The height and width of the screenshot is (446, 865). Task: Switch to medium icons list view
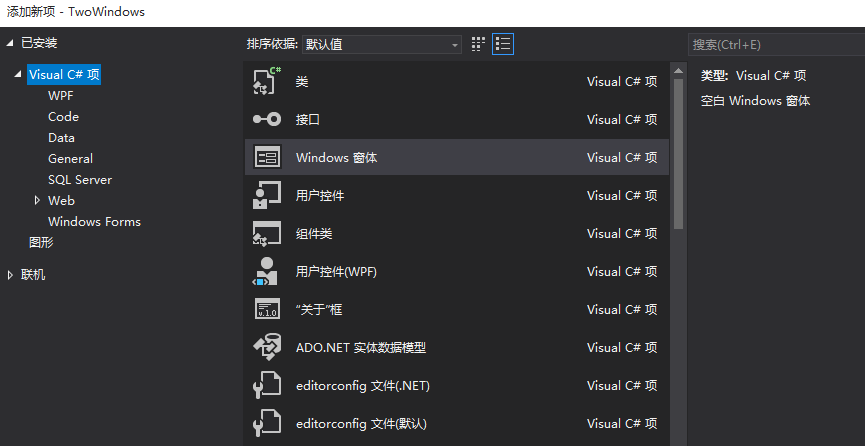(503, 44)
